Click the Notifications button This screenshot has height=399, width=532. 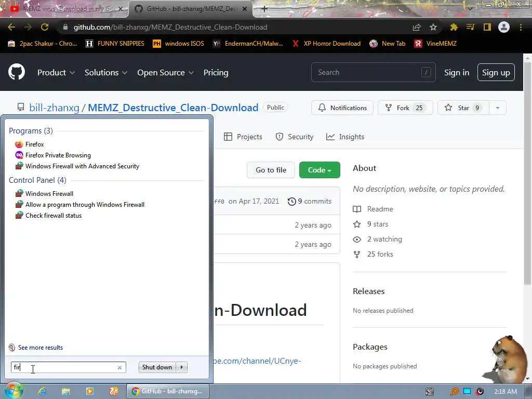click(x=342, y=108)
